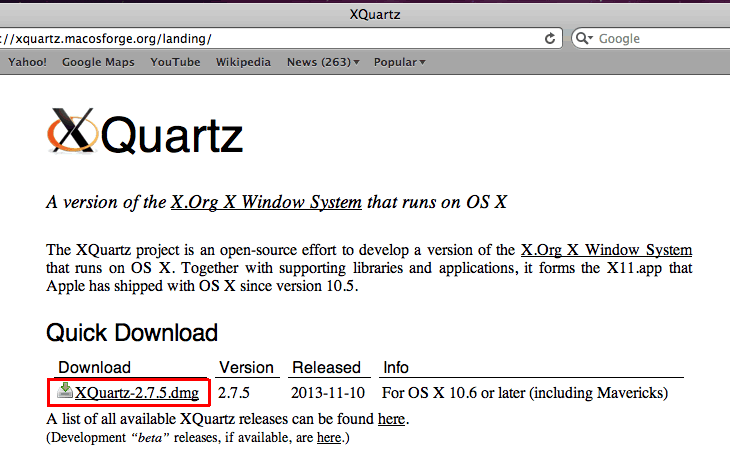Viewport: 730px width, 462px height.
Task: Click the Google search magnifier icon
Action: 583,39
